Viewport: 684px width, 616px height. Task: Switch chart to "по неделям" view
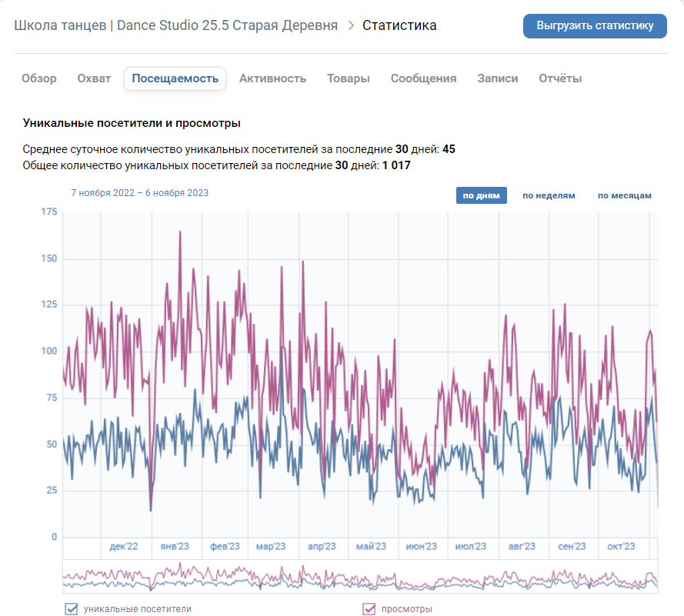[x=549, y=195]
